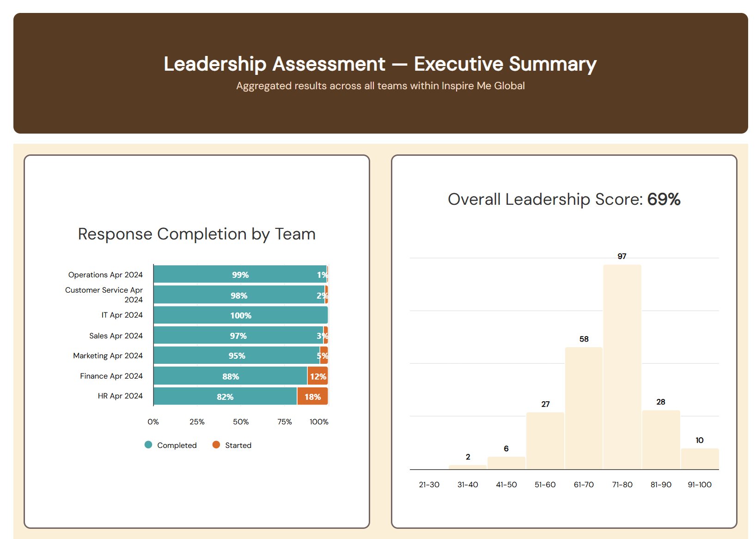756x539 pixels.
Task: Select the Response Completion by Team heading
Action: point(196,234)
